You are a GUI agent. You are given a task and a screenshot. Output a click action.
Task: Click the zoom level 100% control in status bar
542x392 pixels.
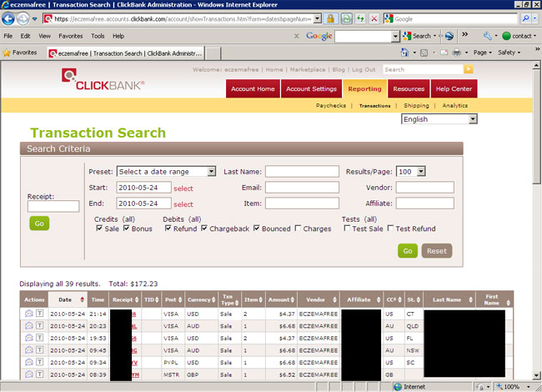(511, 386)
